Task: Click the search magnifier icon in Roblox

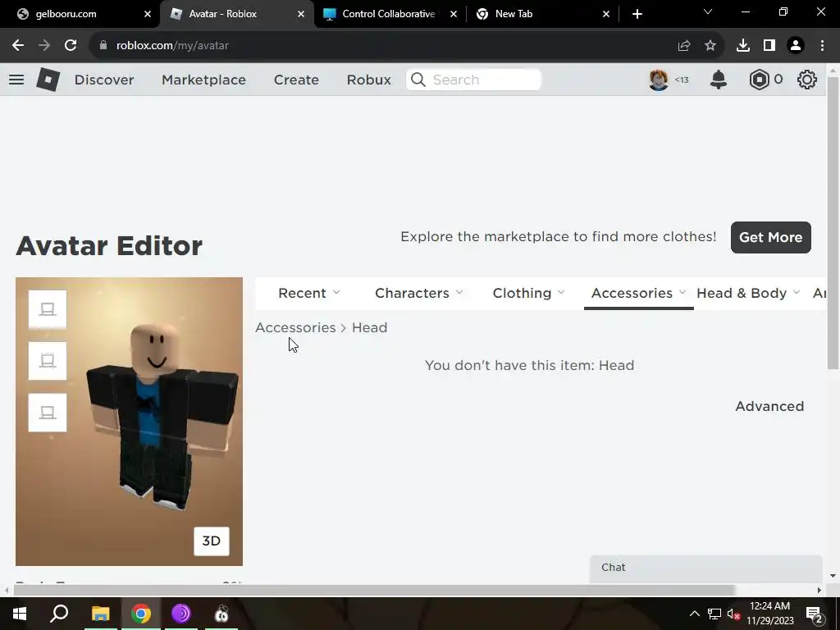Action: click(x=418, y=80)
